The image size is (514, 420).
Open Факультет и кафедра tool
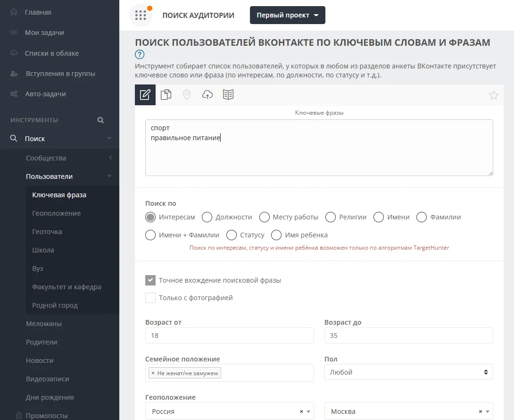pos(66,287)
